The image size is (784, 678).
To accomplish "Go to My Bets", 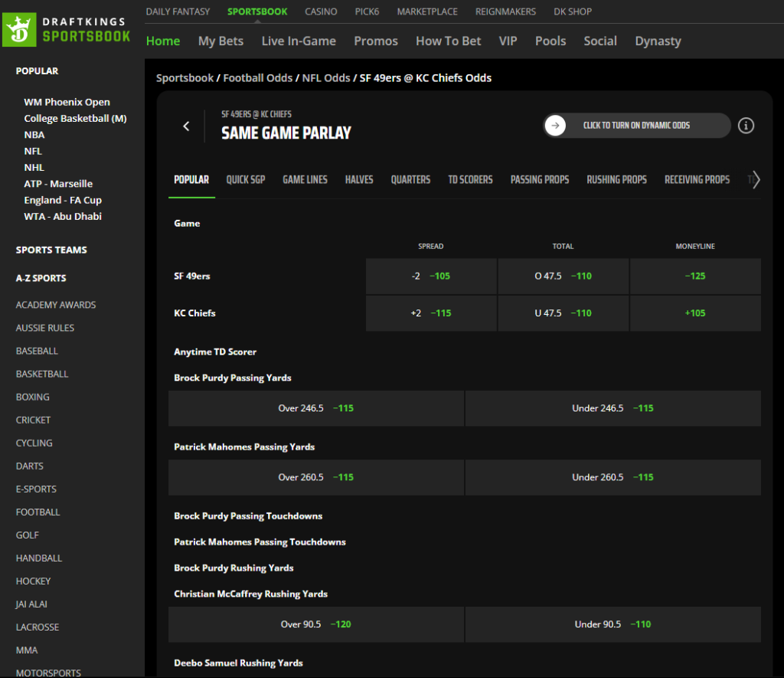I will pos(220,41).
